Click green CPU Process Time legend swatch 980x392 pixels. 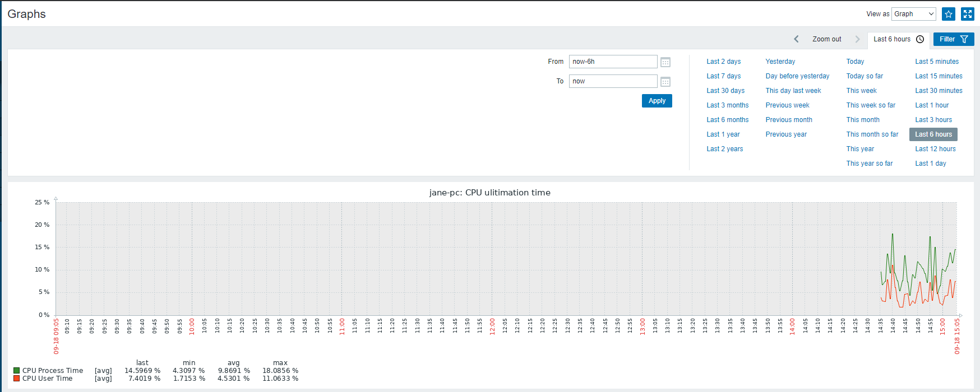(x=17, y=371)
